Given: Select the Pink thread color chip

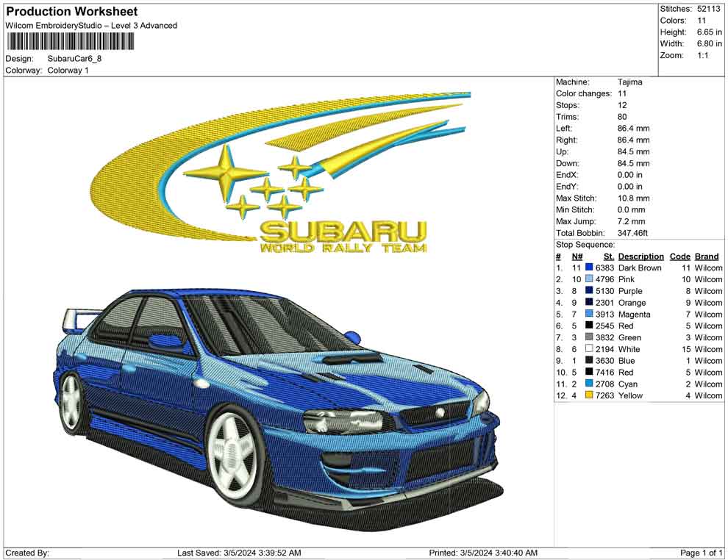Looking at the screenshot, I should point(588,279).
